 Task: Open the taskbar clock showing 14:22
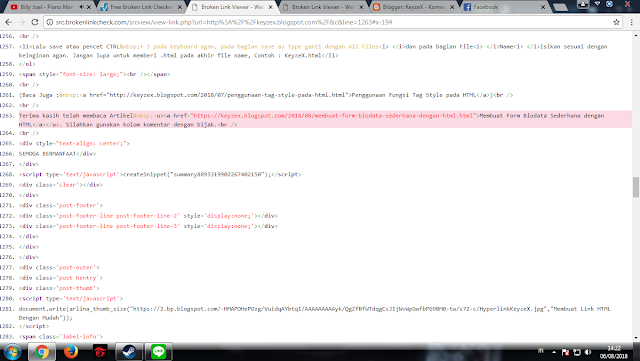click(x=613, y=352)
